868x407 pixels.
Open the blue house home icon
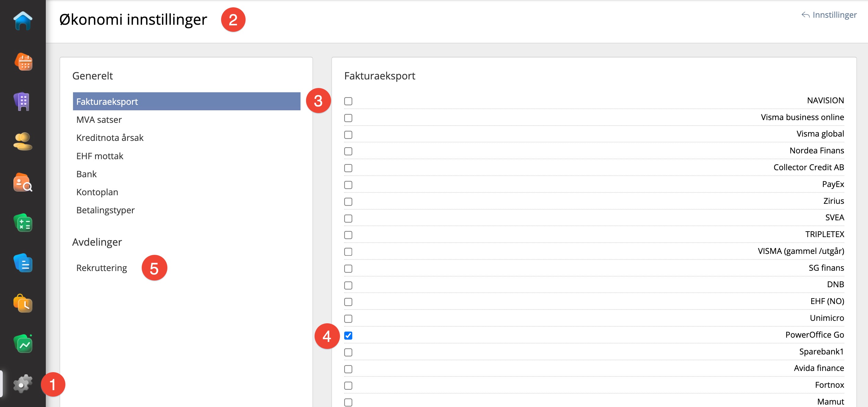click(x=23, y=21)
